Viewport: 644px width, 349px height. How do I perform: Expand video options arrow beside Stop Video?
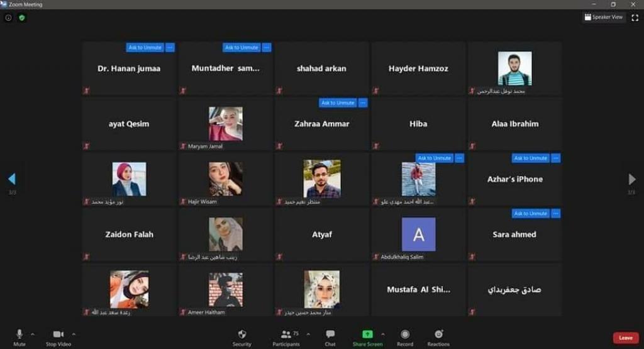point(74,333)
